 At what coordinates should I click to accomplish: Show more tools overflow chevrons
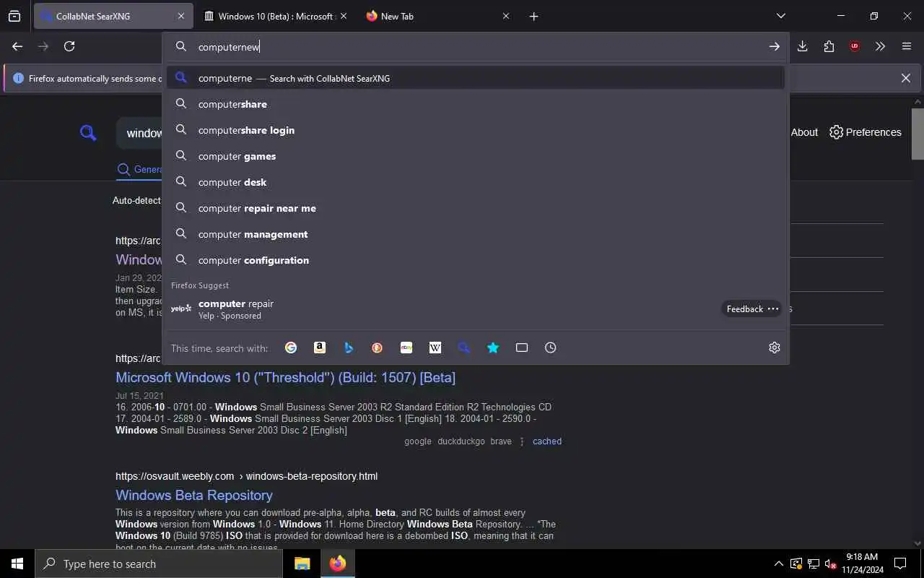(x=880, y=46)
